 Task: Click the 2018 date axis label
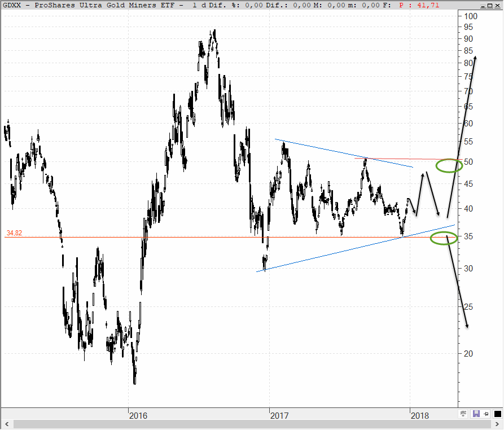point(420,415)
